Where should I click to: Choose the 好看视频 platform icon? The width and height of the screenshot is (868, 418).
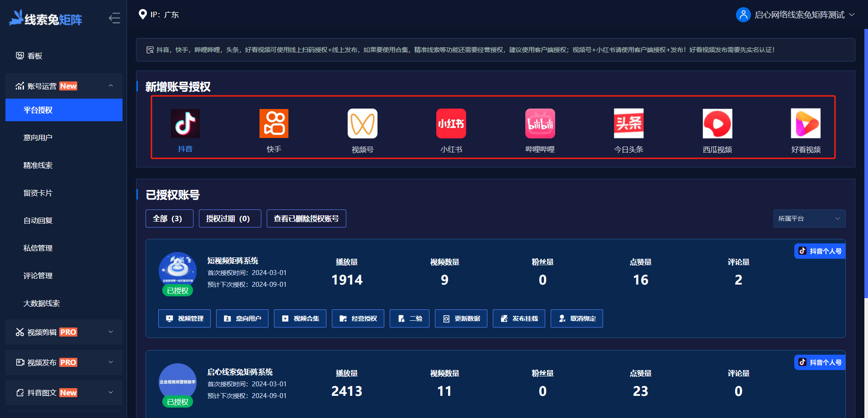[806, 123]
